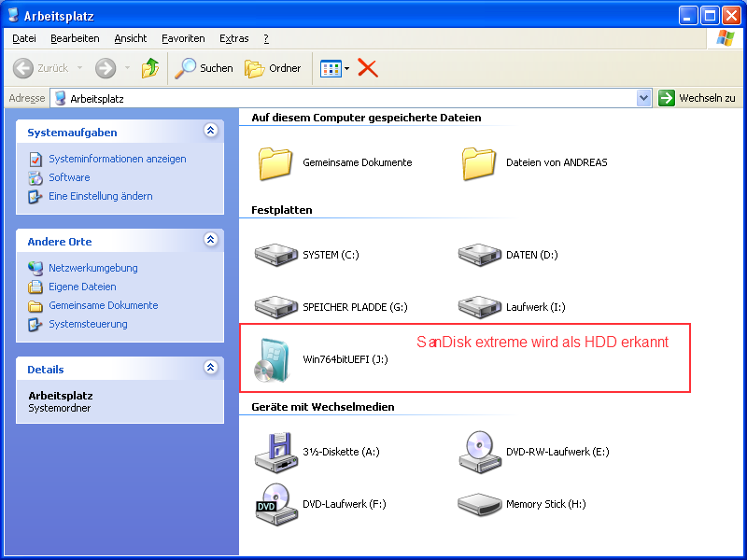747x560 pixels.
Task: Click the Forward arrow icon
Action: click(x=106, y=68)
